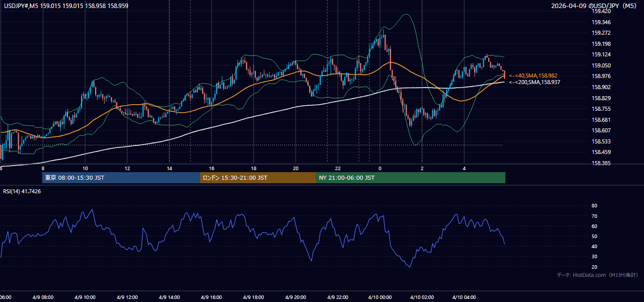The image size is (644, 302).
Task: Click hour label 22 below the price chart
Action: [x=338, y=169]
